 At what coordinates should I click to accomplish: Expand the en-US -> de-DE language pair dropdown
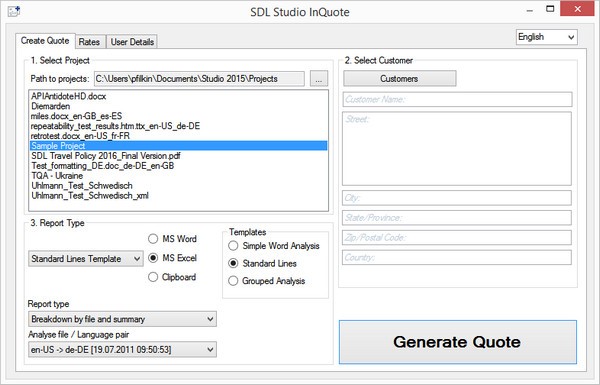[x=122, y=350]
